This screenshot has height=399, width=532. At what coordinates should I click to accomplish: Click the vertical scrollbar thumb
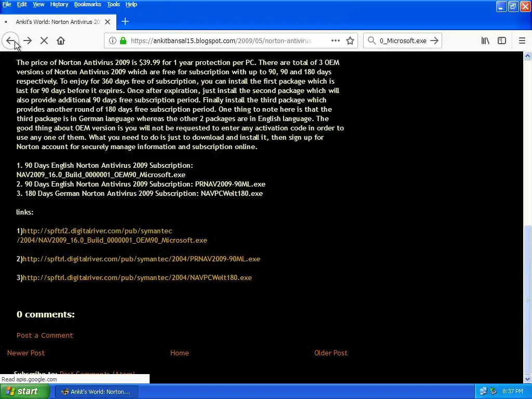click(x=528, y=299)
